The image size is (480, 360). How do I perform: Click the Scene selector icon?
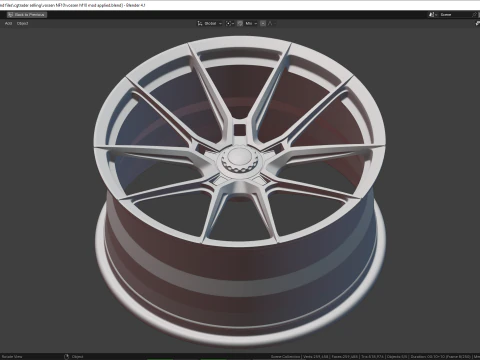coord(433,15)
